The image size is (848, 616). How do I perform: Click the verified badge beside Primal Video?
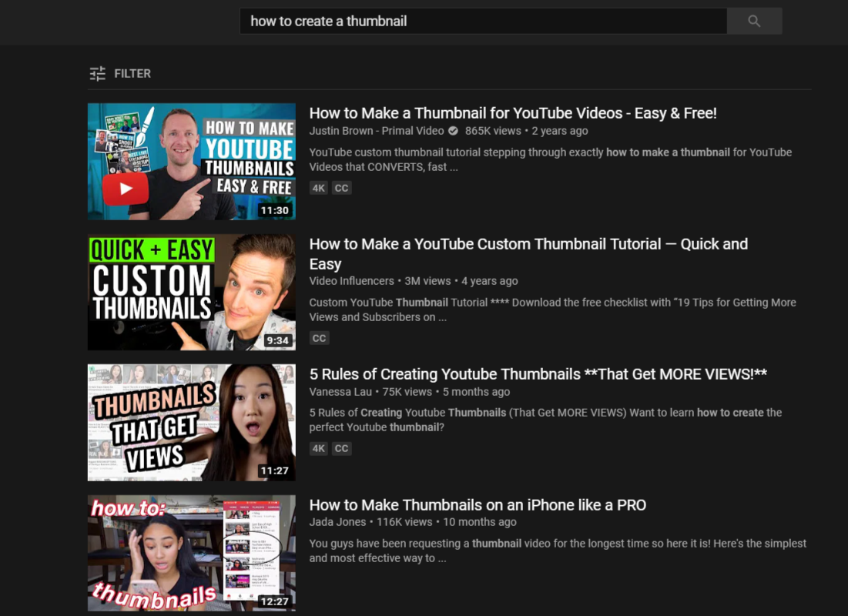click(x=453, y=131)
